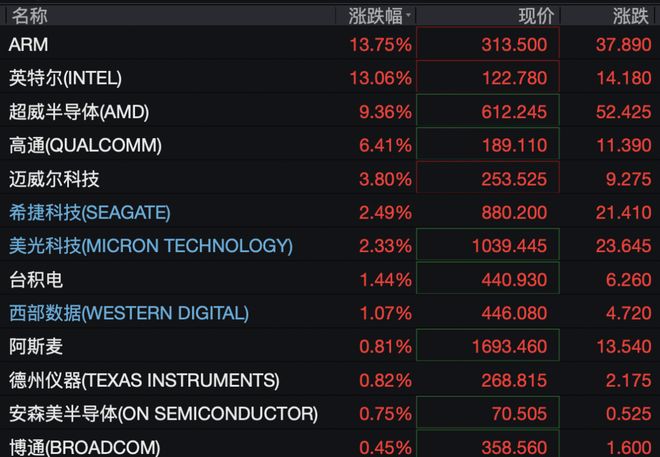660x457 pixels.
Task: Open 美光科技(MICRON TECHNOLOGY) link
Action: click(151, 246)
